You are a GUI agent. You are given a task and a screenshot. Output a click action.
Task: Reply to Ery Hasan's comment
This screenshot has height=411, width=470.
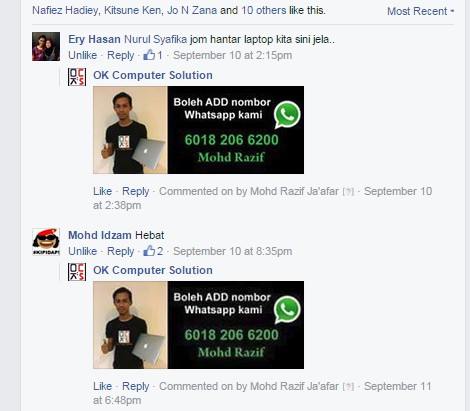[x=120, y=55]
